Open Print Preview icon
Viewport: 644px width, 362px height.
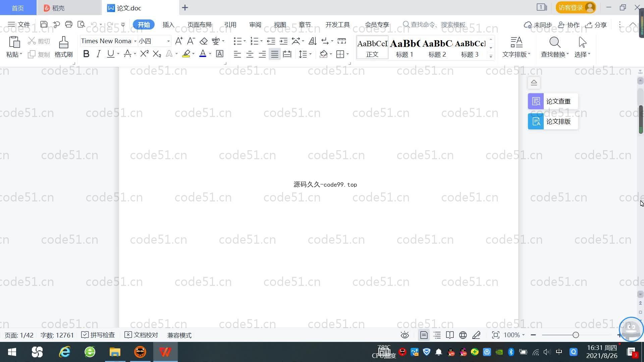coord(81,24)
